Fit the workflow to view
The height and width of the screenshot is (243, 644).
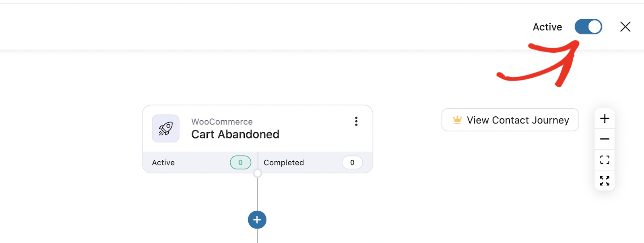[x=605, y=160]
